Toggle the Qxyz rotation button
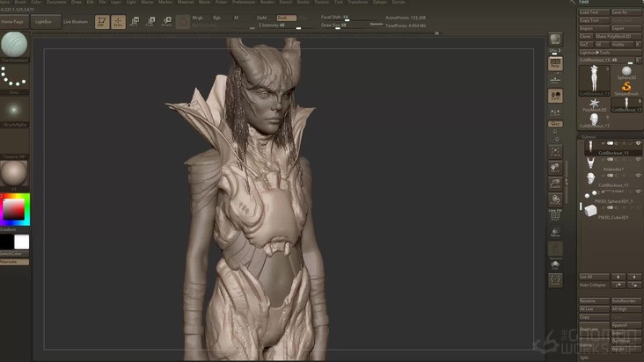The image size is (644, 362). click(x=555, y=123)
